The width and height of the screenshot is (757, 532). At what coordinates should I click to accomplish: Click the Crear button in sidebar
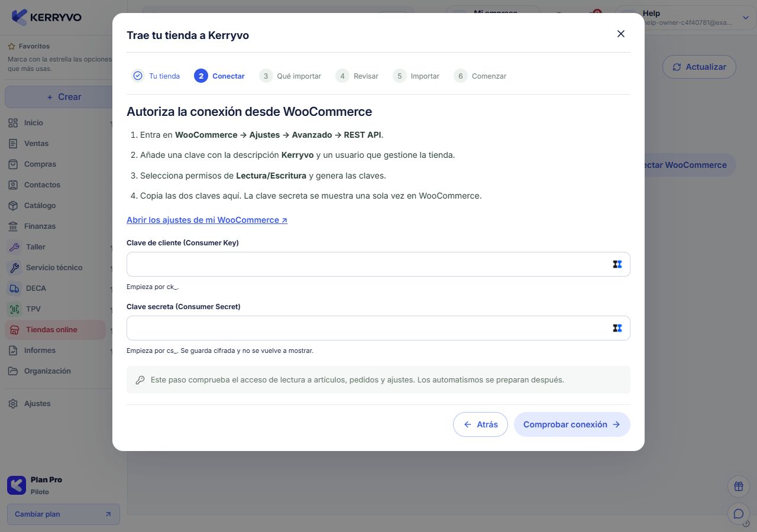[64, 97]
